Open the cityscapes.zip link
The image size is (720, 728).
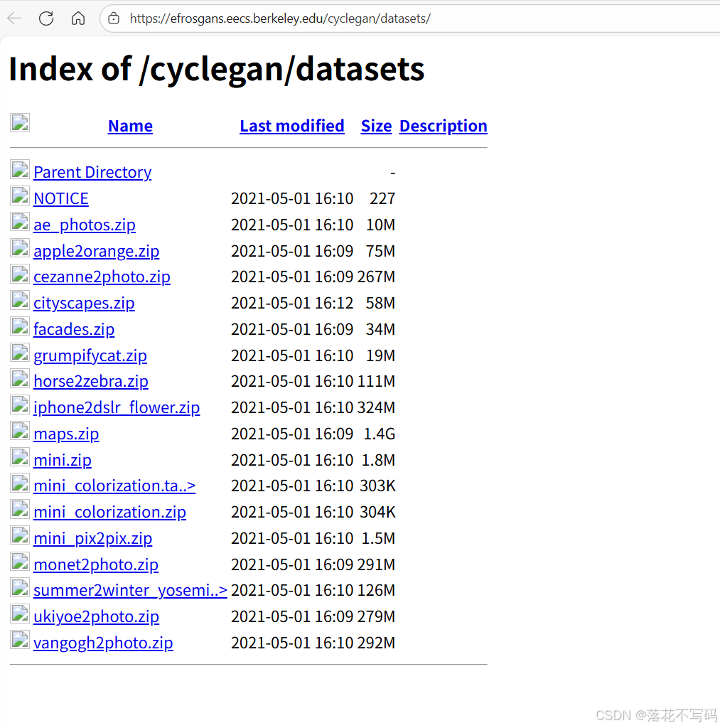[84, 303]
